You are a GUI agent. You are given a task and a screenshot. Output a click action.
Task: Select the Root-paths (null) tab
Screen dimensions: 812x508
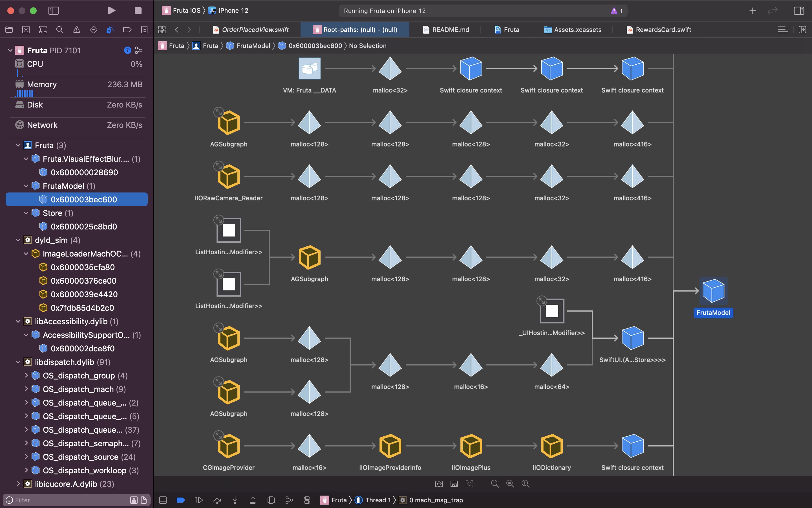point(355,30)
